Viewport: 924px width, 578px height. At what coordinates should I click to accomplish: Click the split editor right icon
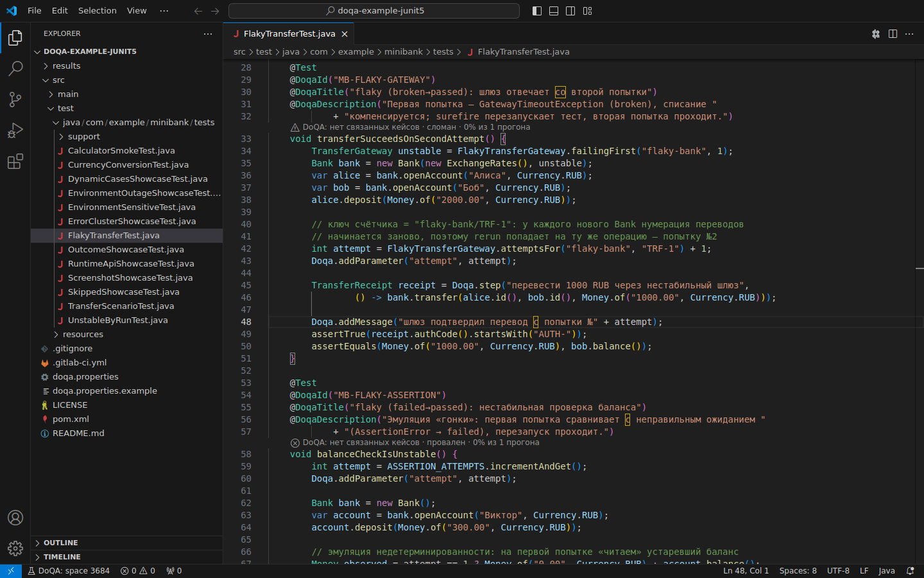(x=893, y=34)
